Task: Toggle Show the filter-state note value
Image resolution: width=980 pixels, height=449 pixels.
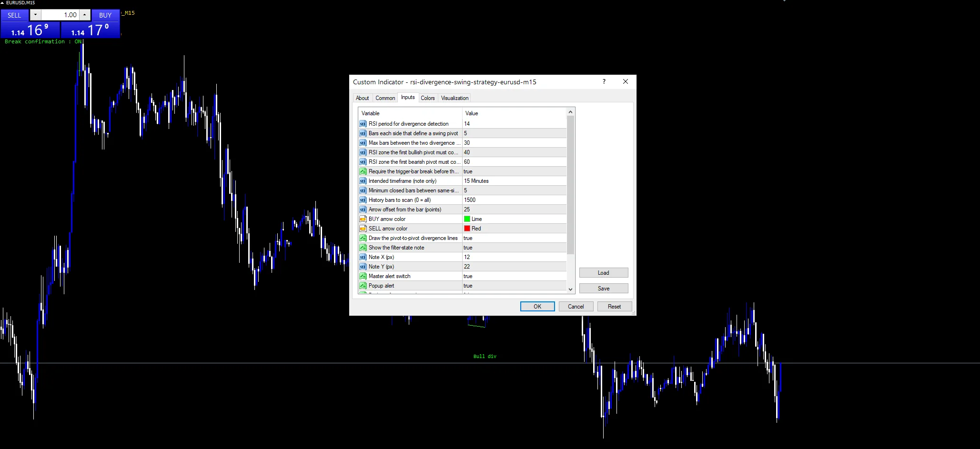Action: 515,248
